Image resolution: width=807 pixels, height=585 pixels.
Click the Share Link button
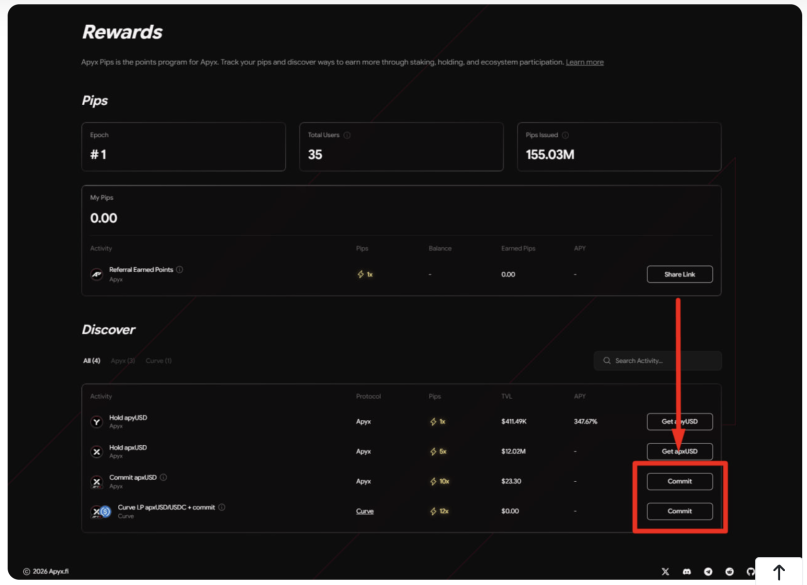[679, 274]
